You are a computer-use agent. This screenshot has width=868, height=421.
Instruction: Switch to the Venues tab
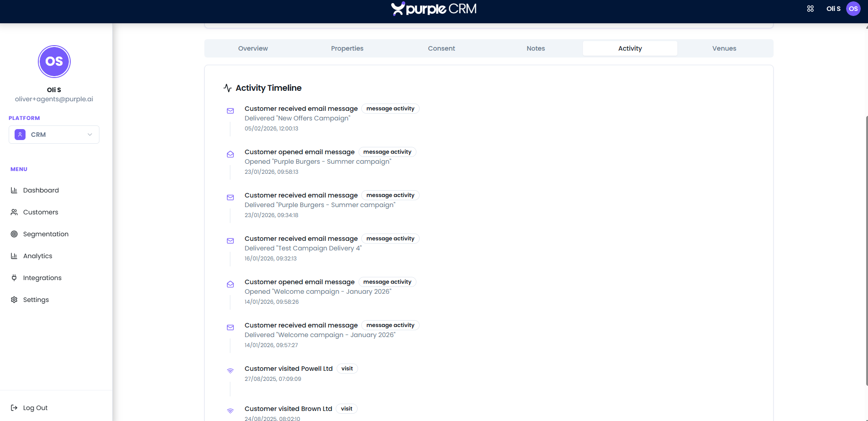pyautogui.click(x=724, y=48)
